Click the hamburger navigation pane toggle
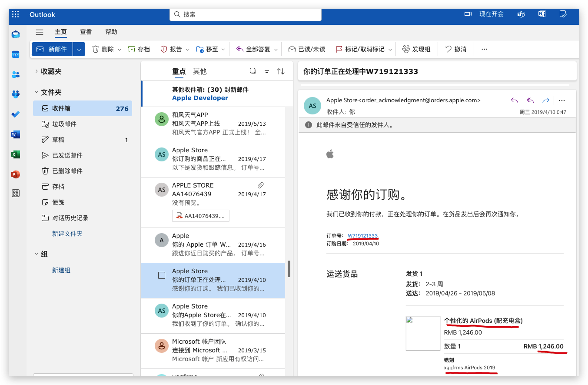The height and width of the screenshot is (385, 588). coord(40,32)
